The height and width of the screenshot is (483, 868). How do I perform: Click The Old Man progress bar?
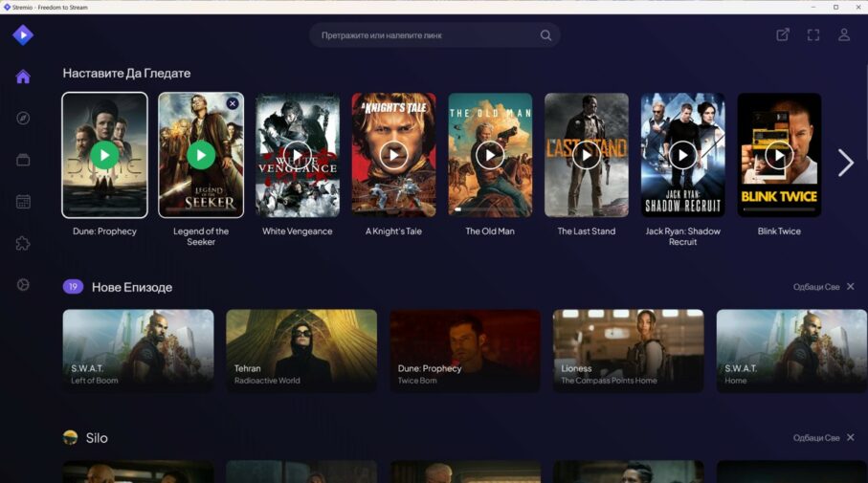pyautogui.click(x=490, y=209)
